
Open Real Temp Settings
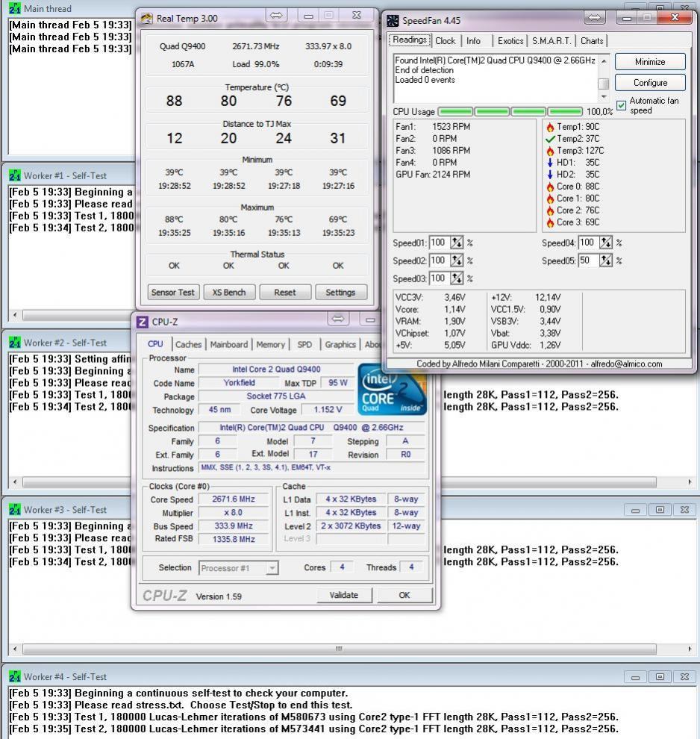[340, 293]
